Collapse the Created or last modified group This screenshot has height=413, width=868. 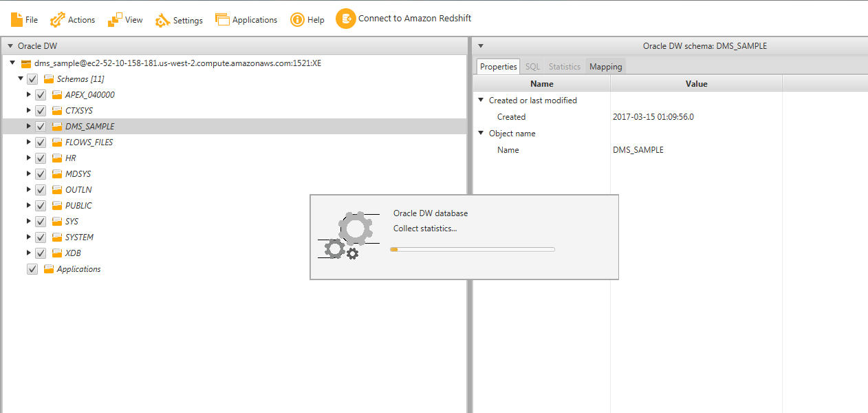click(x=481, y=100)
